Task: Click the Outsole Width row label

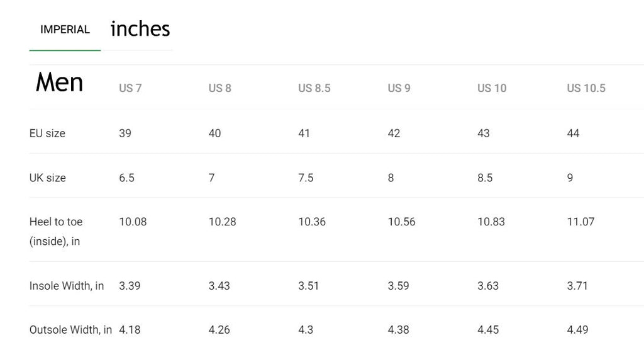Action: 70,330
